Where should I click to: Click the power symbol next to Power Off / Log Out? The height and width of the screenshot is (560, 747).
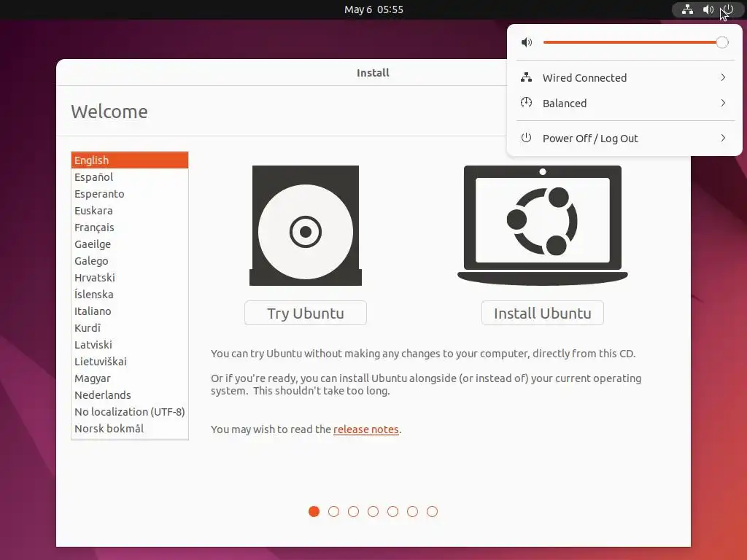coord(526,138)
